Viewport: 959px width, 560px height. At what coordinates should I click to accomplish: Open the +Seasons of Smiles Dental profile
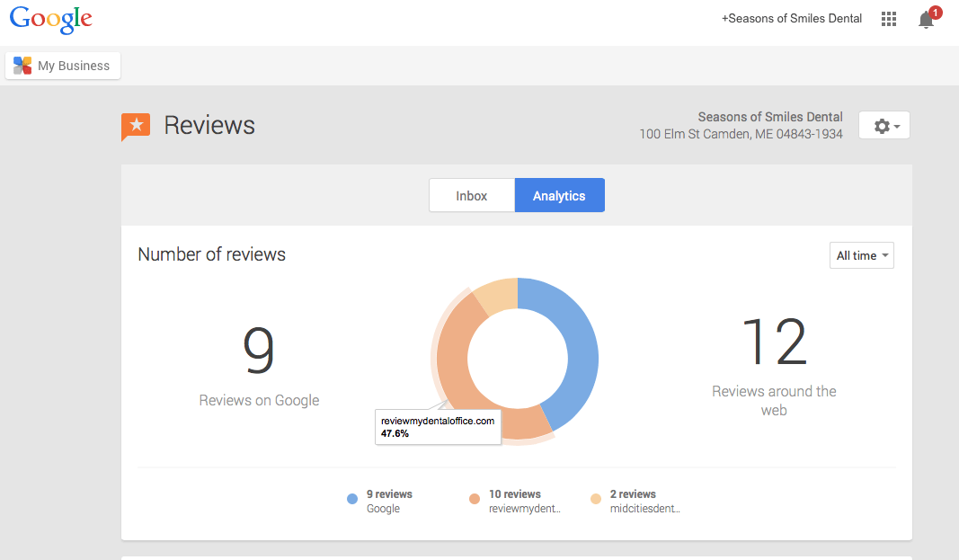pyautogui.click(x=791, y=18)
